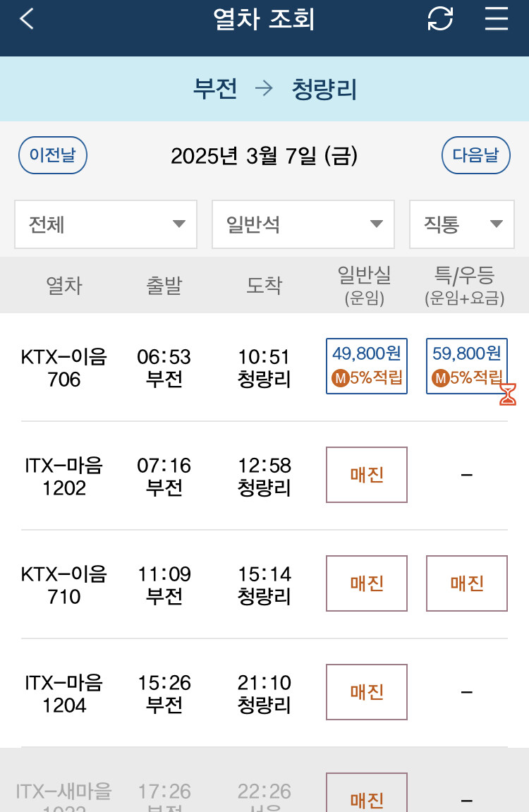Tap the 매진 indicator for ITX-마음 1202
Image resolution: width=529 pixels, height=812 pixels.
(366, 475)
